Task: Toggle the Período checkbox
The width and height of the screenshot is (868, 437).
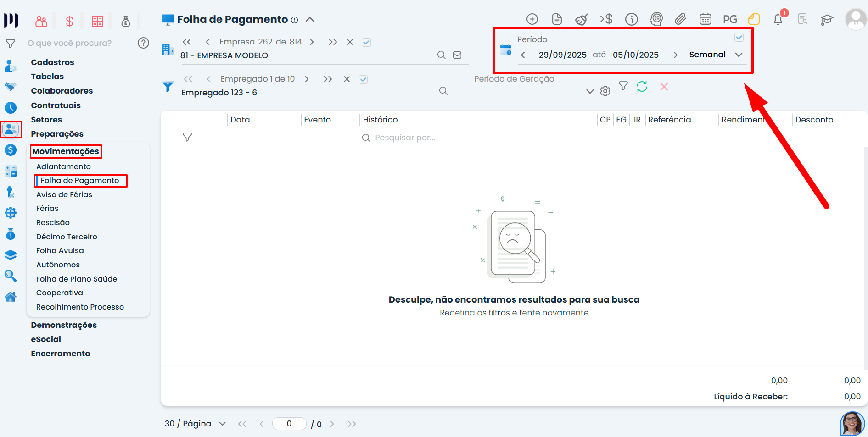Action: [739, 38]
